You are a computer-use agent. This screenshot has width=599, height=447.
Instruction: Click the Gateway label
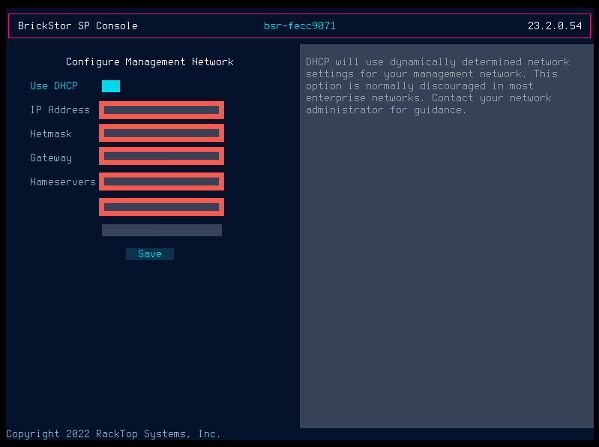[x=51, y=158]
